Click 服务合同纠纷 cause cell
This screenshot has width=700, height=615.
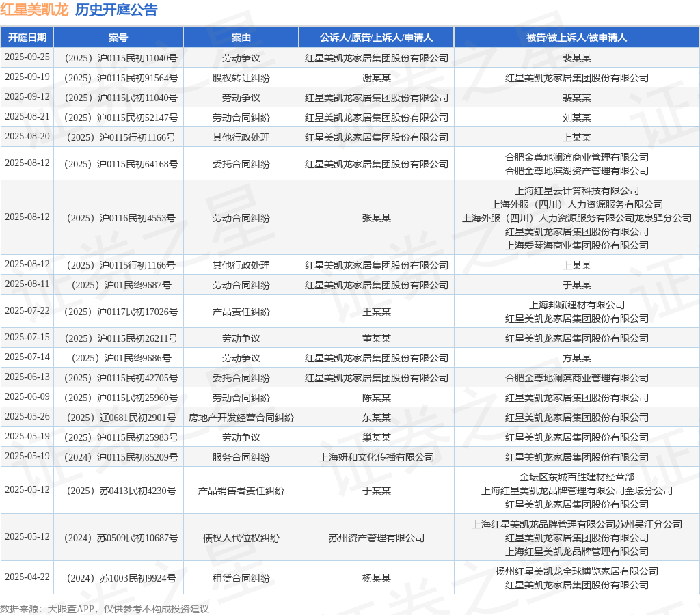241,457
